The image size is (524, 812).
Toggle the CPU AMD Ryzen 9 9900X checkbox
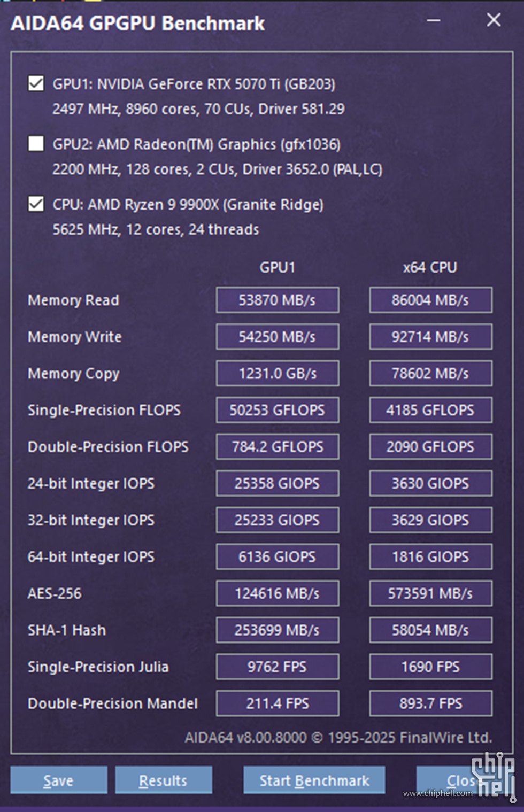click(x=36, y=204)
